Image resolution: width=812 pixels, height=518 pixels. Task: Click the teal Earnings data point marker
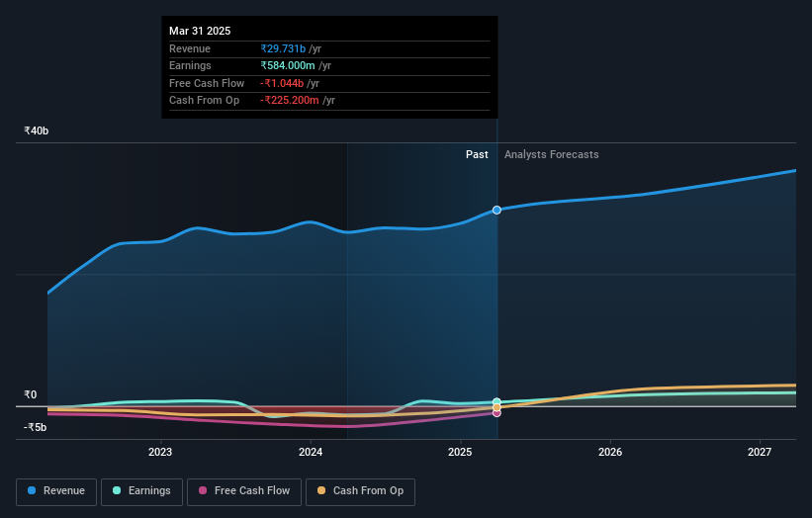click(496, 402)
